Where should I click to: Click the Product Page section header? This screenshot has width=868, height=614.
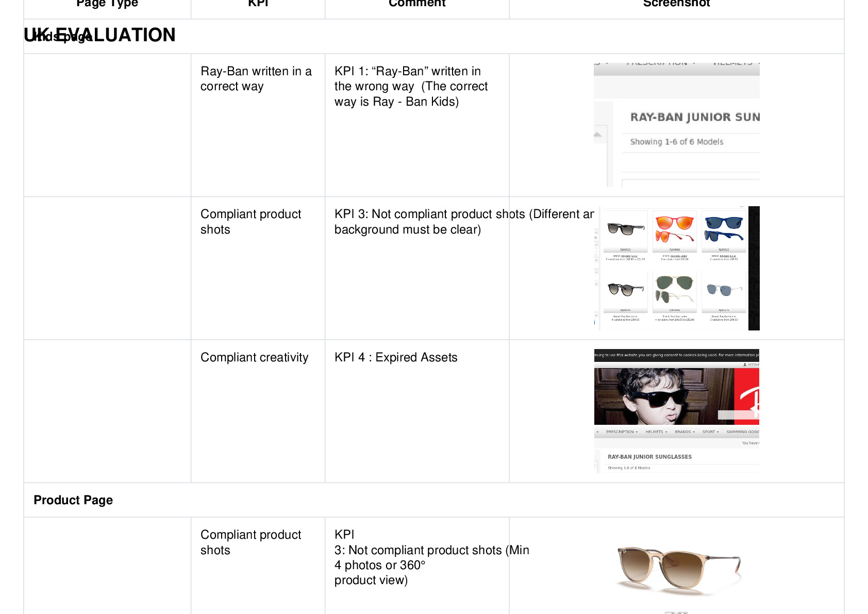pyautogui.click(x=73, y=500)
